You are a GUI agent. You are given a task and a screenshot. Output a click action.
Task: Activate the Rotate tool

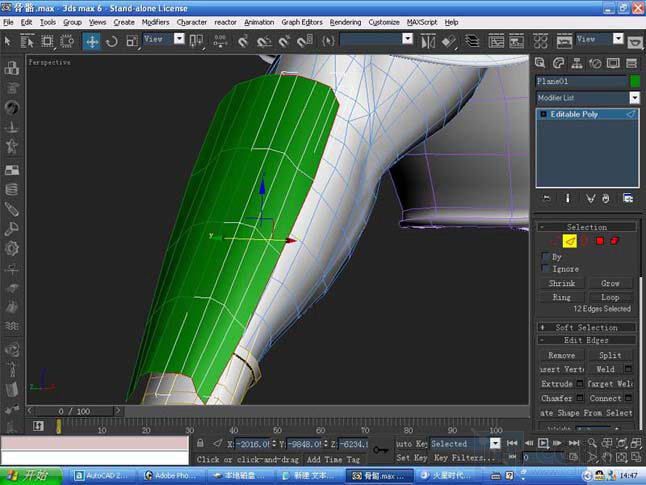pyautogui.click(x=111, y=42)
